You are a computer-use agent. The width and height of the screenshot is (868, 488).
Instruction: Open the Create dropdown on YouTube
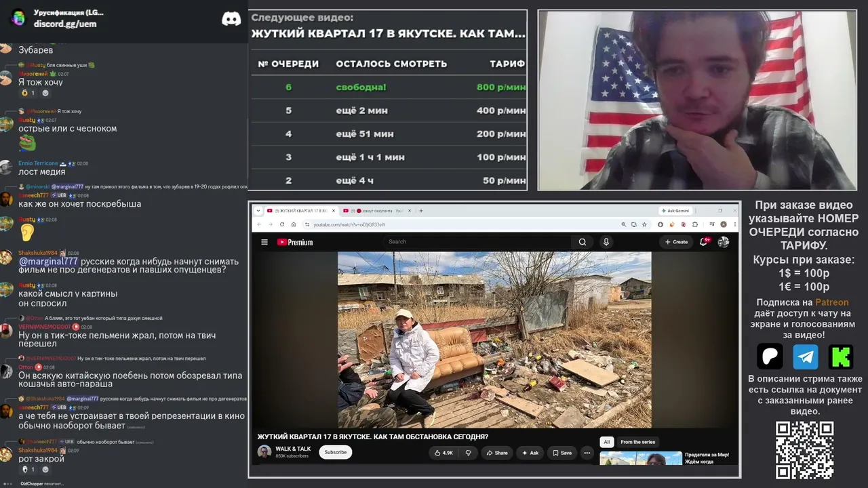[676, 242]
